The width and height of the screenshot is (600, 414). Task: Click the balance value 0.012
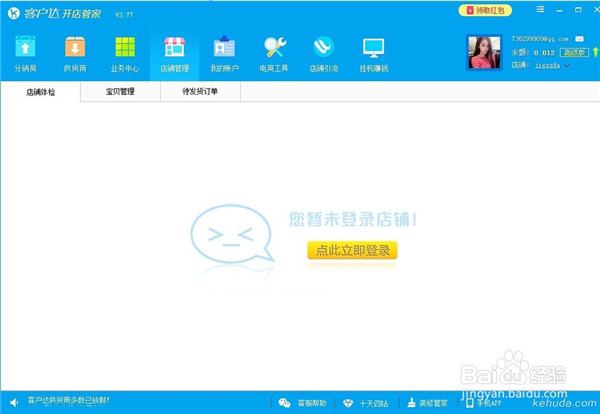544,53
